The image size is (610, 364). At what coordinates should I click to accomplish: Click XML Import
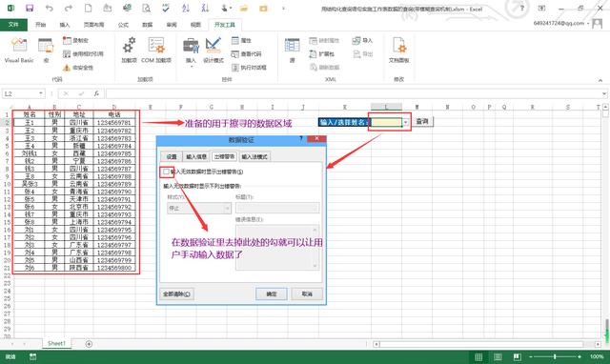tap(362, 40)
